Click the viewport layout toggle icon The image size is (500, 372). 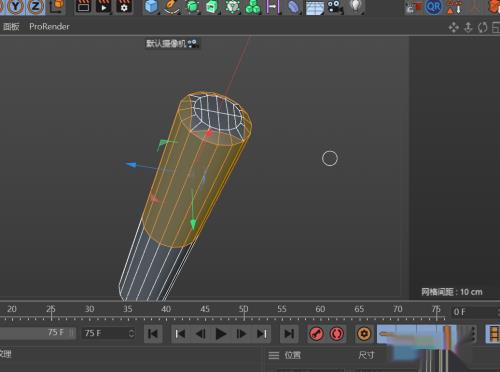(496, 27)
